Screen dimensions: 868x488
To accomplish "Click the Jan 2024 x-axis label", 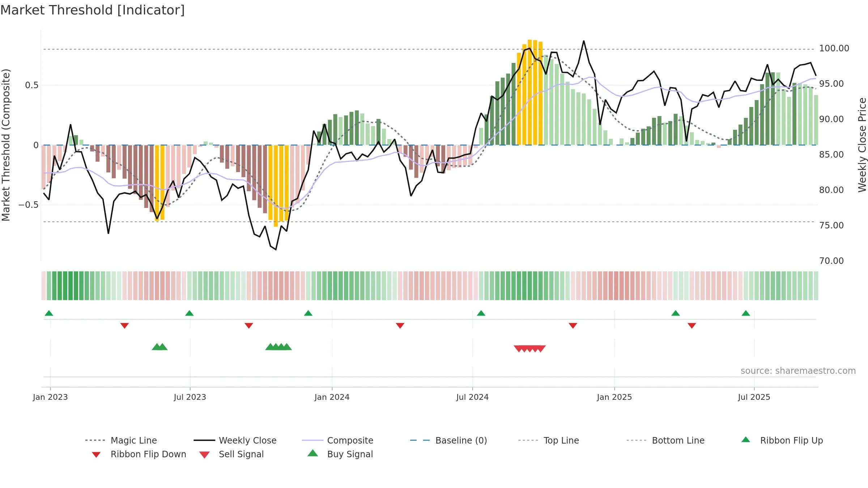I will (x=332, y=397).
